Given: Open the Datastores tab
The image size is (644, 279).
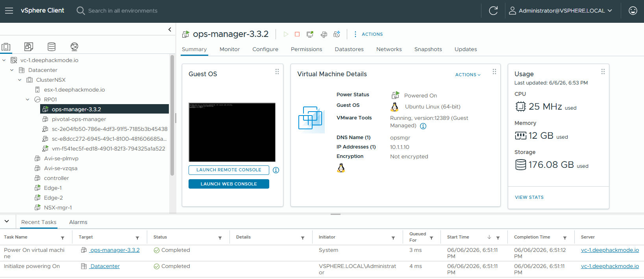Looking at the screenshot, I should click(349, 49).
